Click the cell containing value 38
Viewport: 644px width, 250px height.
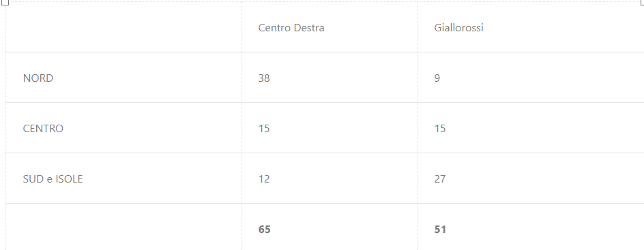pos(329,78)
